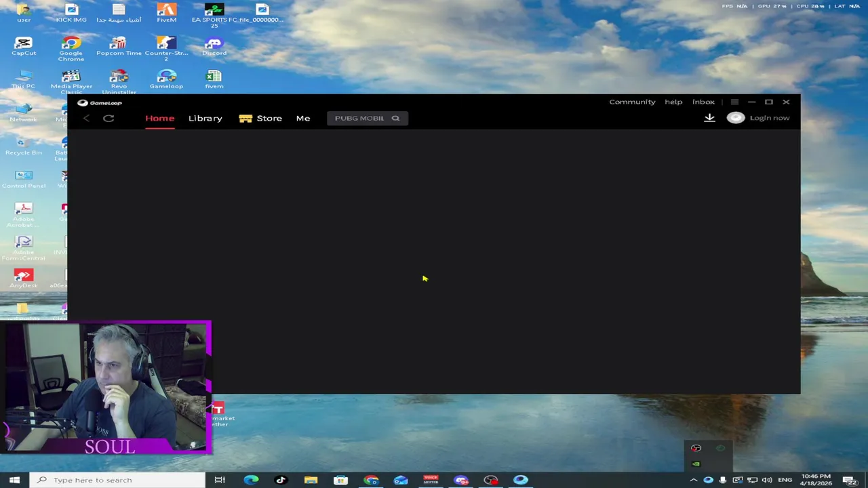Open the help link
868x488 pixels.
pos(673,102)
